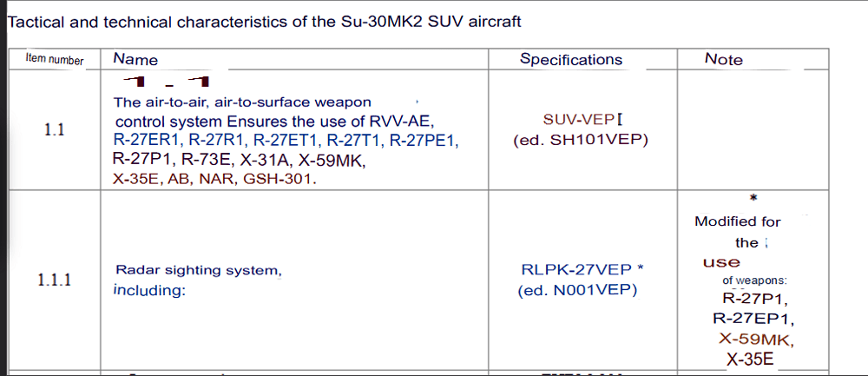This screenshot has height=376, width=868.
Task: Click the '(ed. N001VEP)' edition text
Action: (x=577, y=290)
